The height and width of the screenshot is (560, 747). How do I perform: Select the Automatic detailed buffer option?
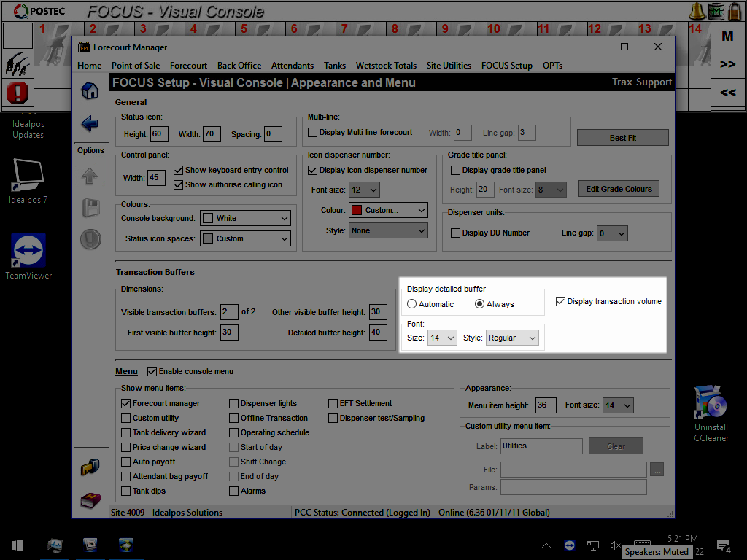pos(412,304)
